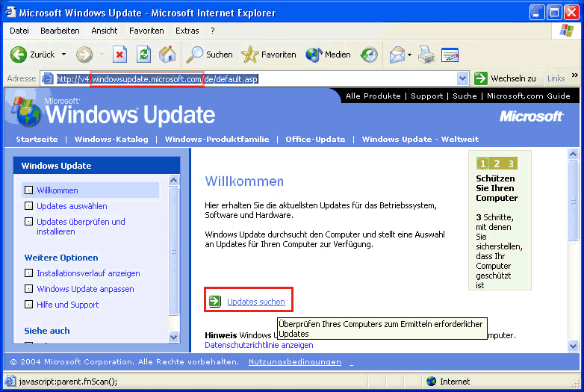Open the Back button history dropdown arrow
The width and height of the screenshot is (584, 392).
[63, 55]
